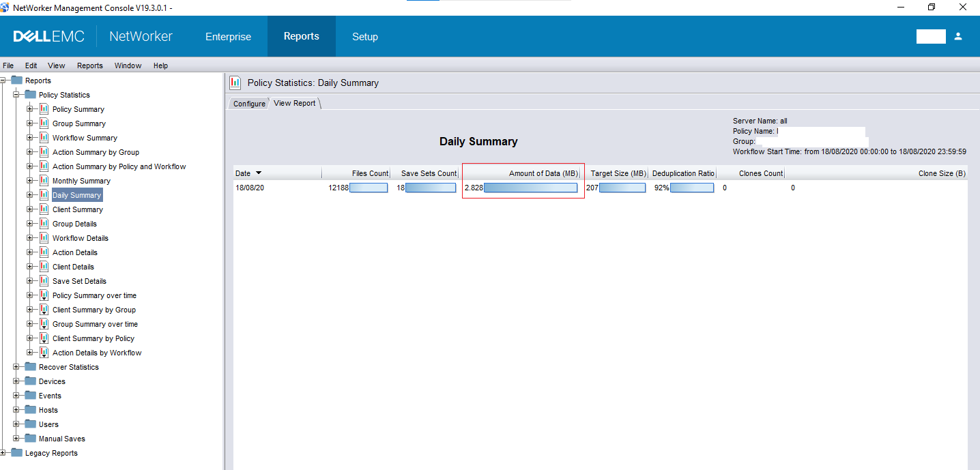Open the Window menu
This screenshot has width=980, height=470.
point(128,65)
